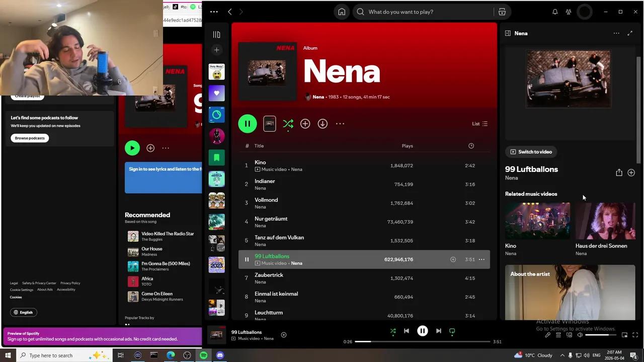Viewport: 644px width, 362px height.
Task: Open the three-dot app menu at top-left
Action: (x=214, y=12)
